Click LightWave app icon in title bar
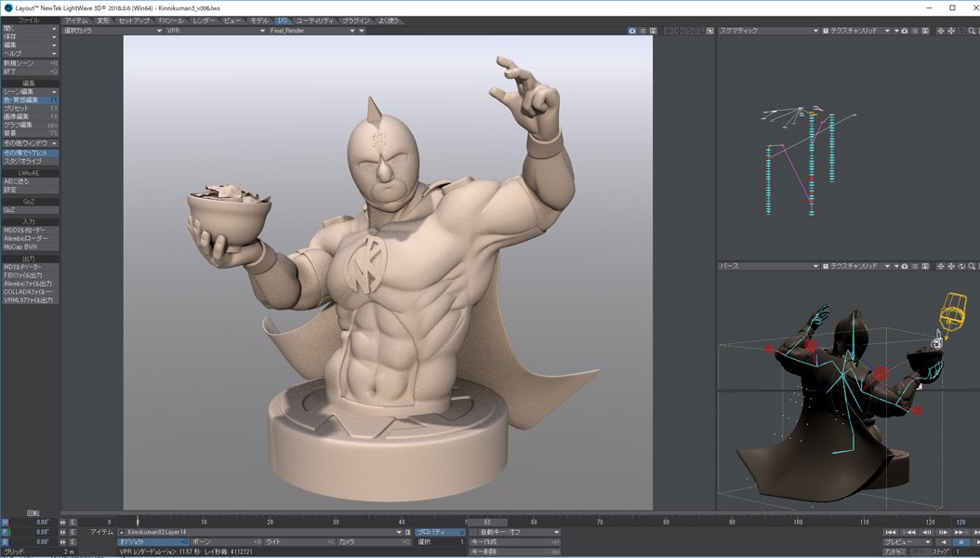Image resolution: width=980 pixels, height=558 pixels. point(8,7)
